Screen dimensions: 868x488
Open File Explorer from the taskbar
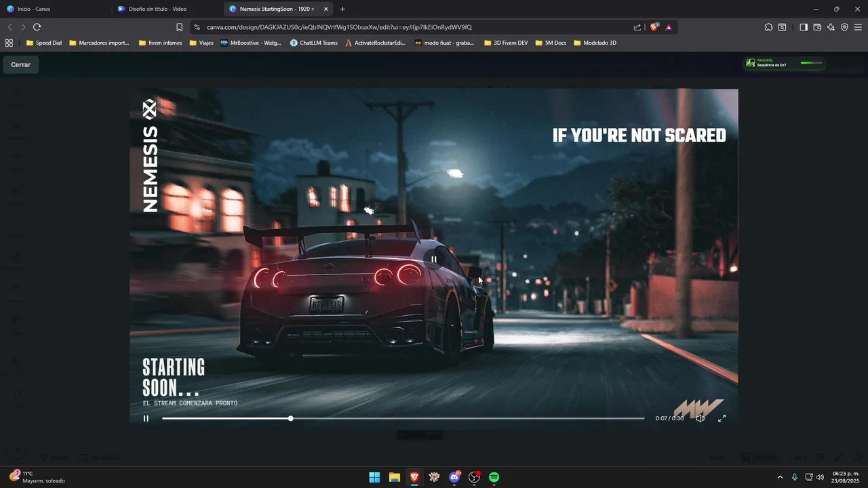394,477
